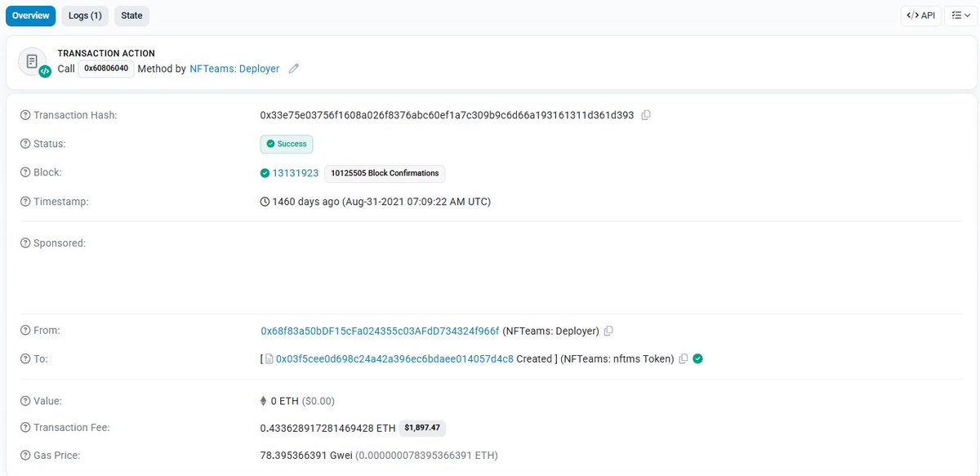The width and height of the screenshot is (980, 476).
Task: Open the Logs (1) tab
Action: coord(85,16)
